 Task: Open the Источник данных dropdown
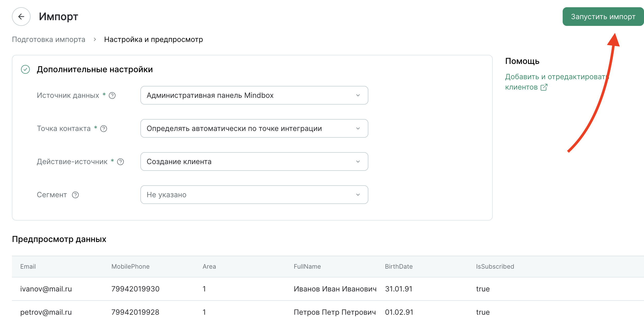[254, 95]
